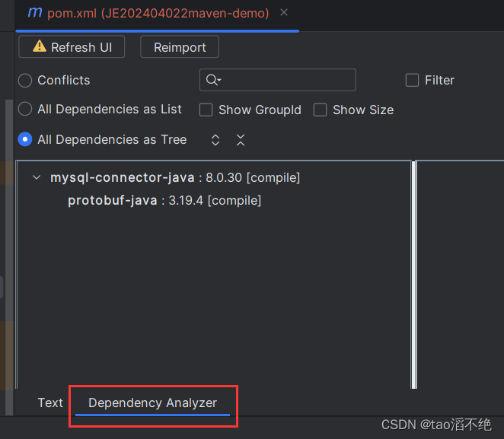Click the vertical splitter beside tree
Viewport: 504px width, 439px height.
[x=413, y=275]
